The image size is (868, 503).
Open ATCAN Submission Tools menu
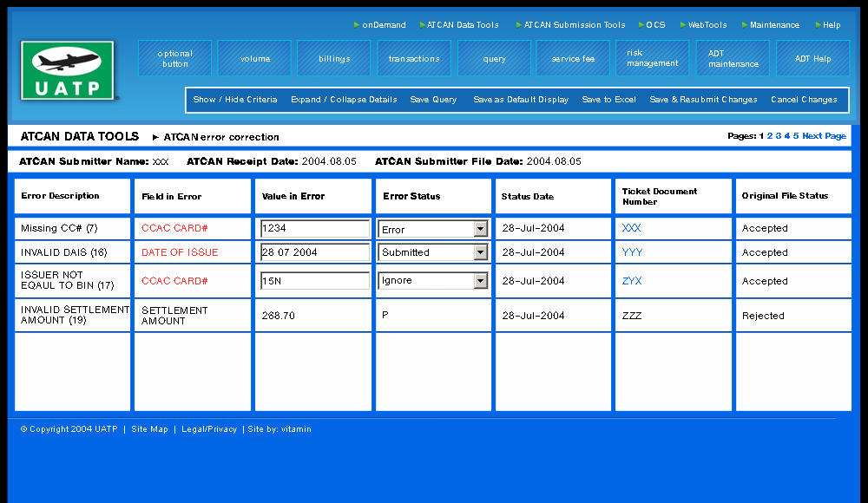coord(574,25)
